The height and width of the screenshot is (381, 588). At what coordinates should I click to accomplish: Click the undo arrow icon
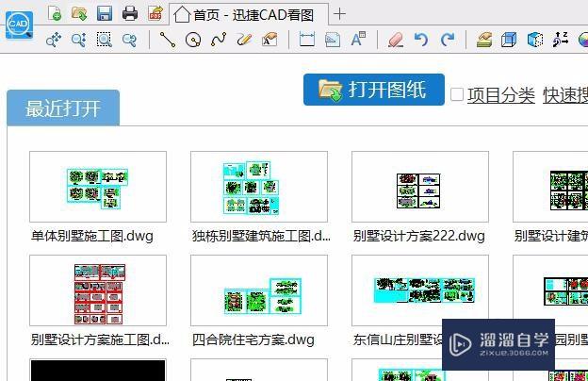[x=421, y=40]
